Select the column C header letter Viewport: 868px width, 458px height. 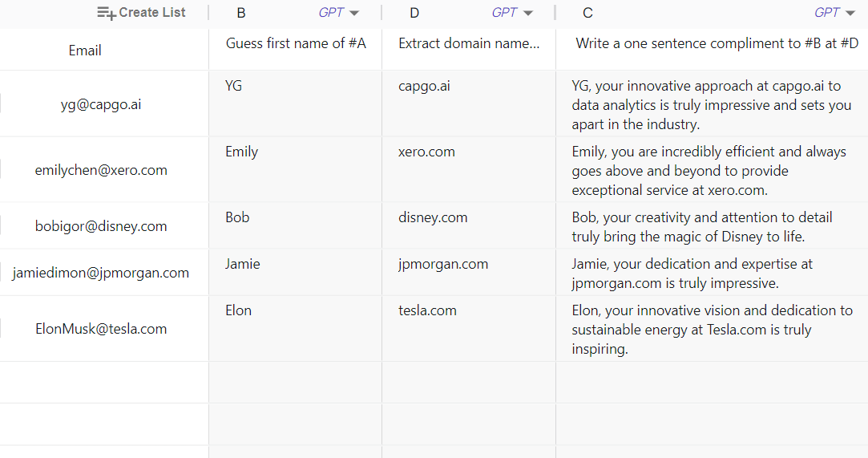588,13
